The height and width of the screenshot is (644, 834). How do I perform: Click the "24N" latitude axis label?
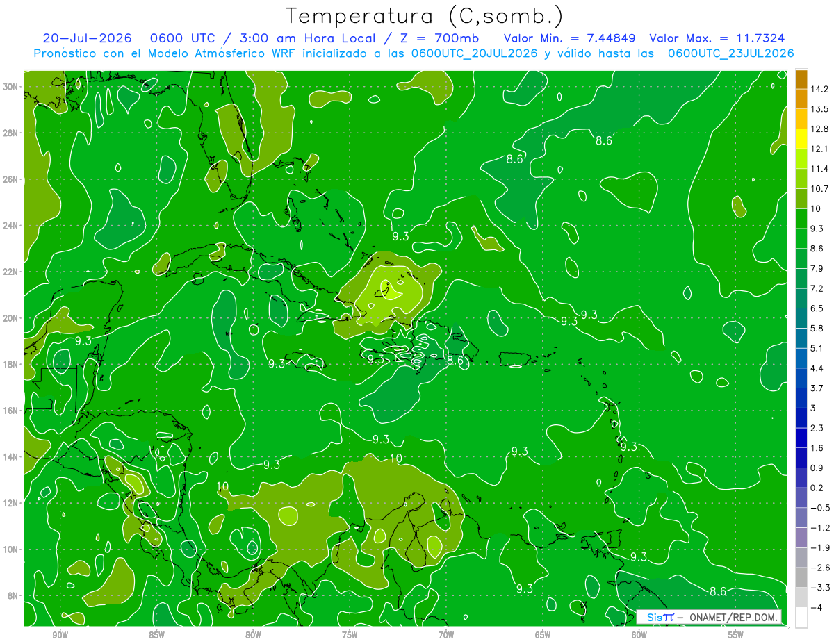(x=12, y=225)
